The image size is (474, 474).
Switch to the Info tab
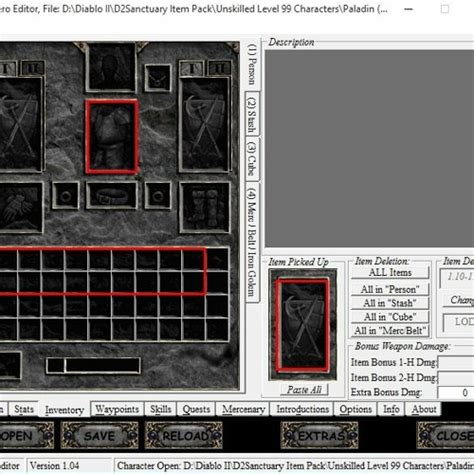tap(391, 409)
